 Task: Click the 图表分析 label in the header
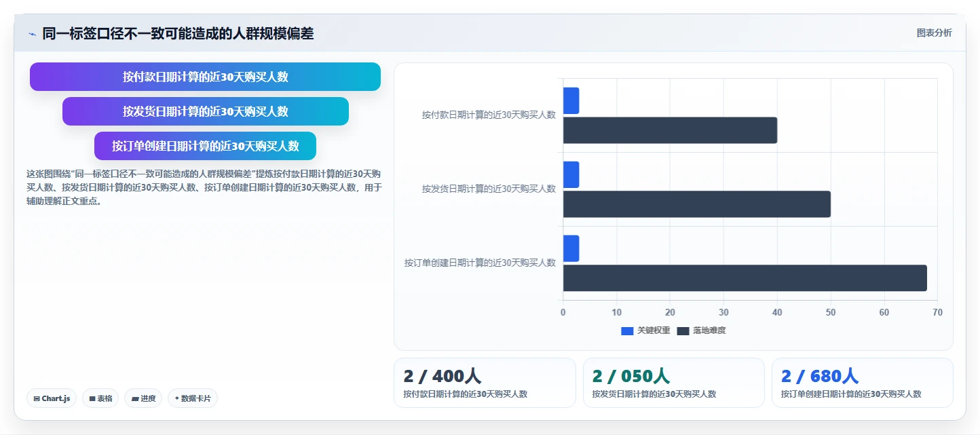tap(934, 33)
